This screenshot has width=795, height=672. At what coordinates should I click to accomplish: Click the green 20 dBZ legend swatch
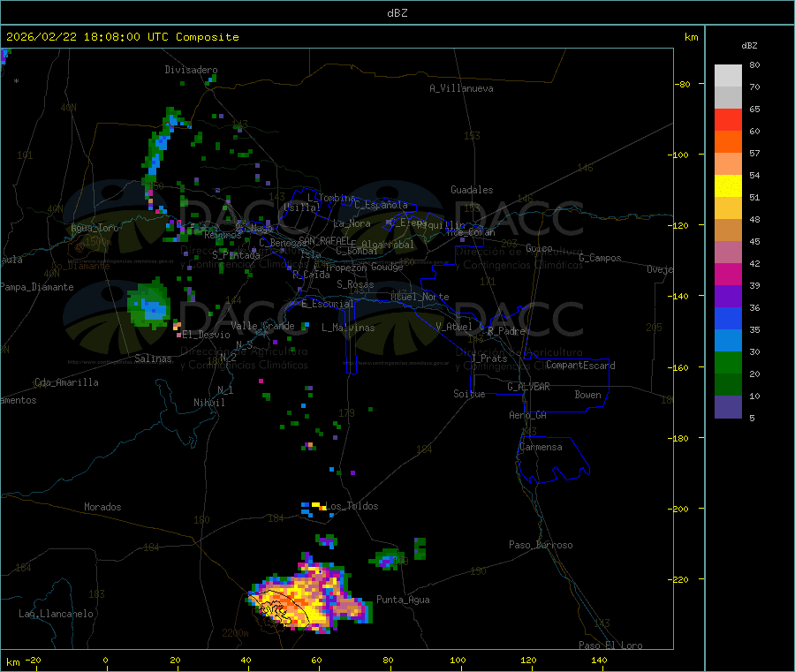[728, 362]
